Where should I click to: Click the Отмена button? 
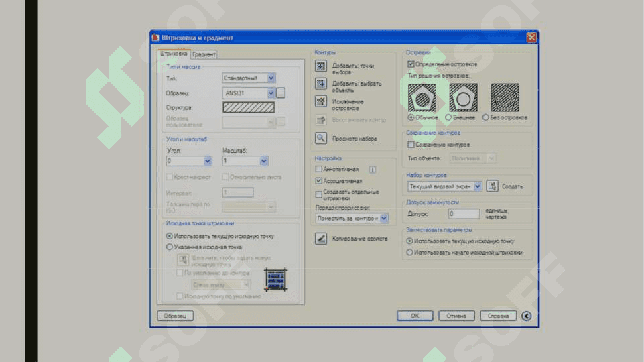(456, 316)
